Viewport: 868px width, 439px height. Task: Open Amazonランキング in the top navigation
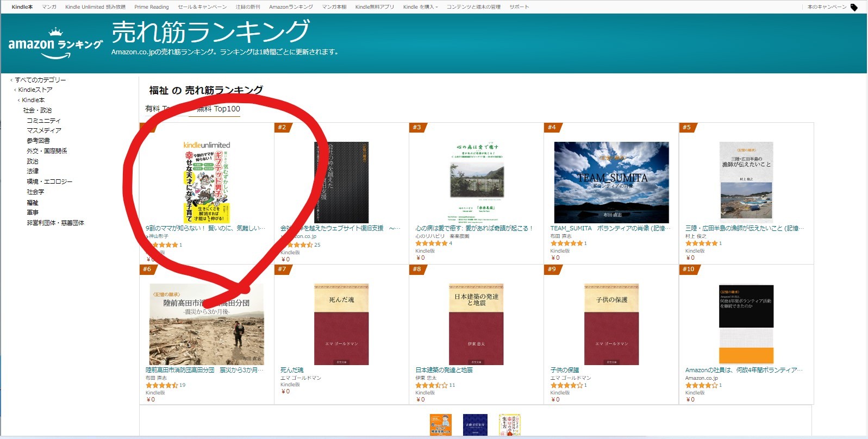[291, 7]
